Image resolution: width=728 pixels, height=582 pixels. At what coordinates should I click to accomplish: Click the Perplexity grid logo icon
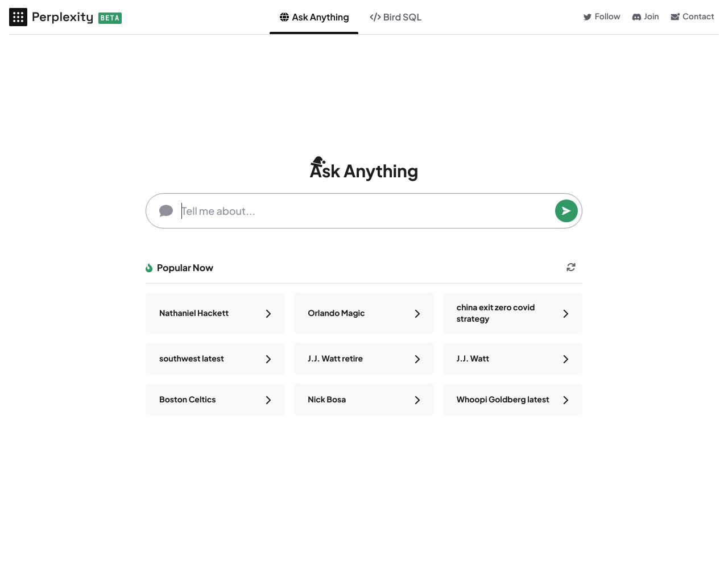18,17
